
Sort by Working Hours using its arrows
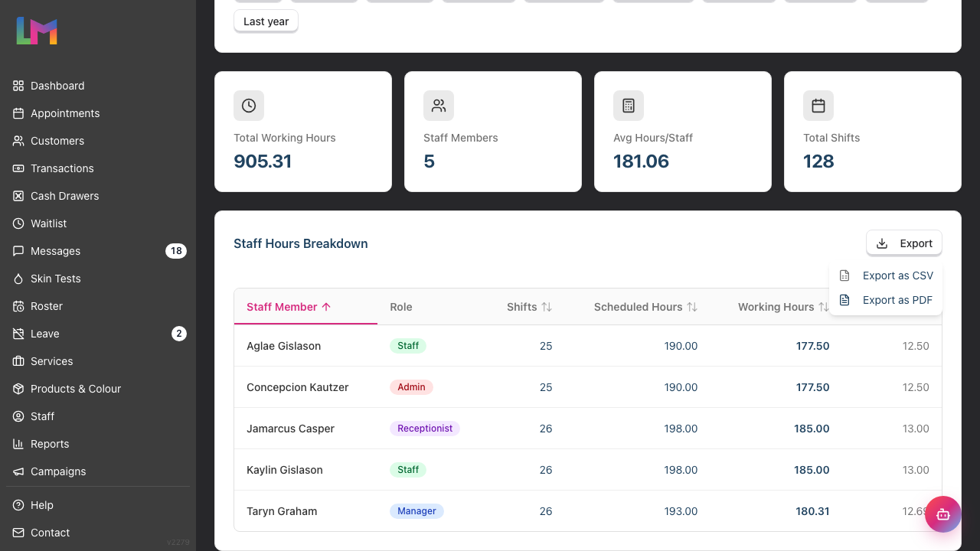click(x=824, y=307)
